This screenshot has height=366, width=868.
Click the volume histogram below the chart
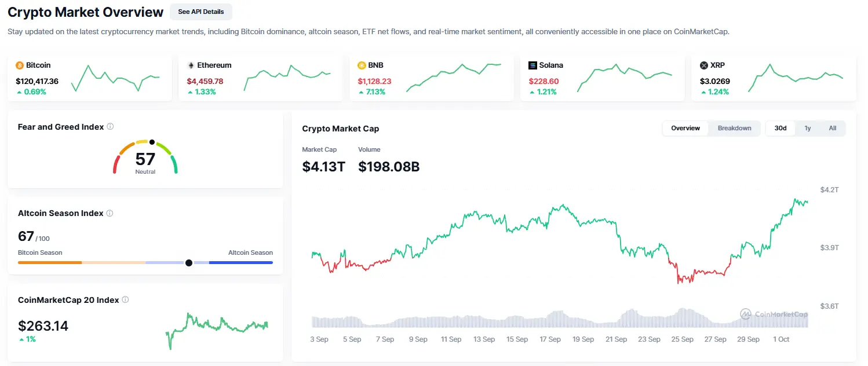pyautogui.click(x=550, y=321)
